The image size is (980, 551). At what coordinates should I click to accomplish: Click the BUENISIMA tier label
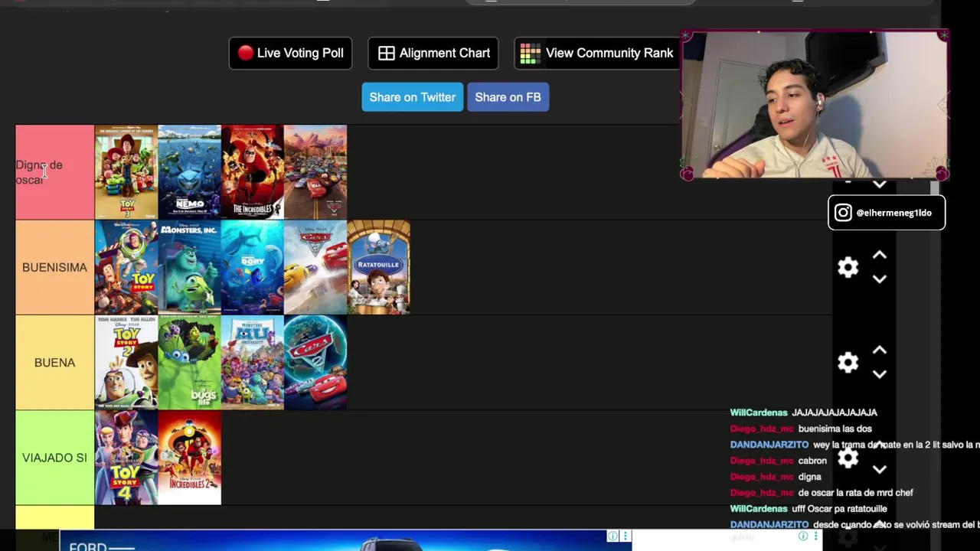pyautogui.click(x=54, y=267)
